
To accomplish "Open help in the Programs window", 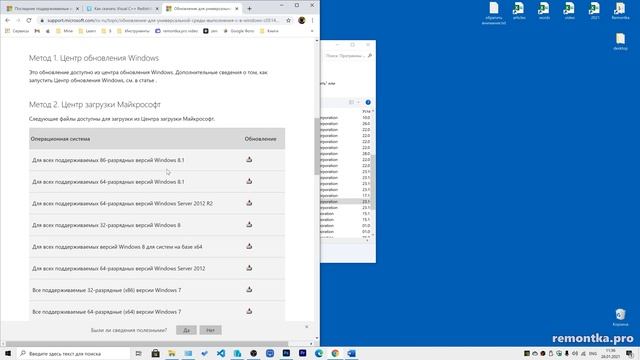I will click(x=368, y=102).
